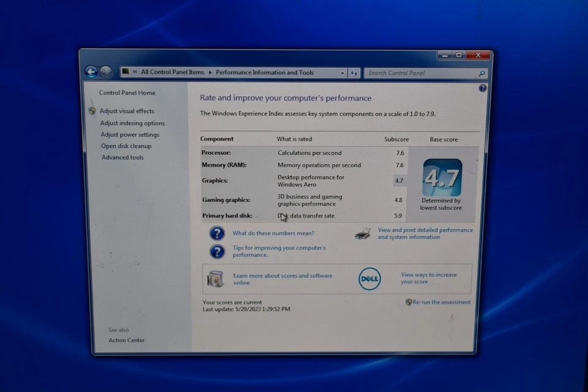Select 'All Control Panel Items' in the breadcrumb
This screenshot has height=392, width=588.
tap(172, 72)
